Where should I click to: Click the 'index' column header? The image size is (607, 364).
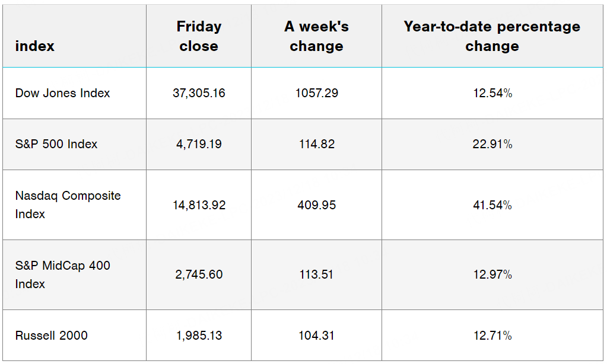[35, 46]
